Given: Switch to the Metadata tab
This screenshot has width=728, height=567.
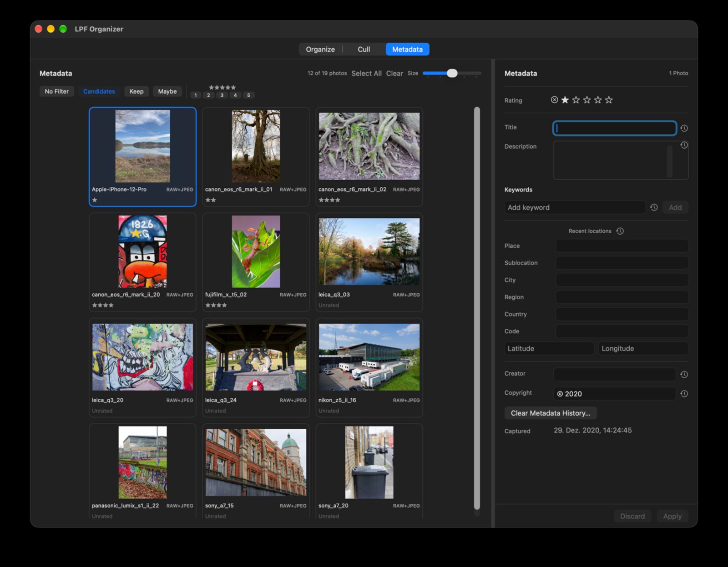Looking at the screenshot, I should (408, 49).
